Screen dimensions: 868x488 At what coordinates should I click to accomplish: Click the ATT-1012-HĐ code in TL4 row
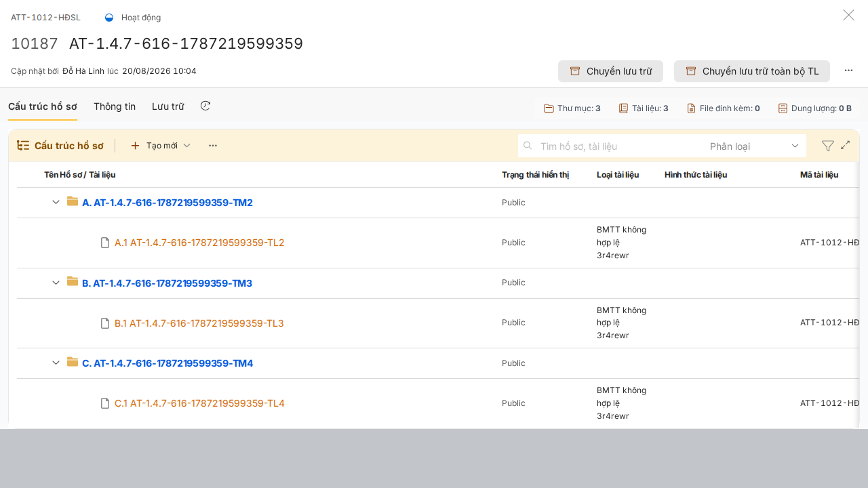point(830,403)
